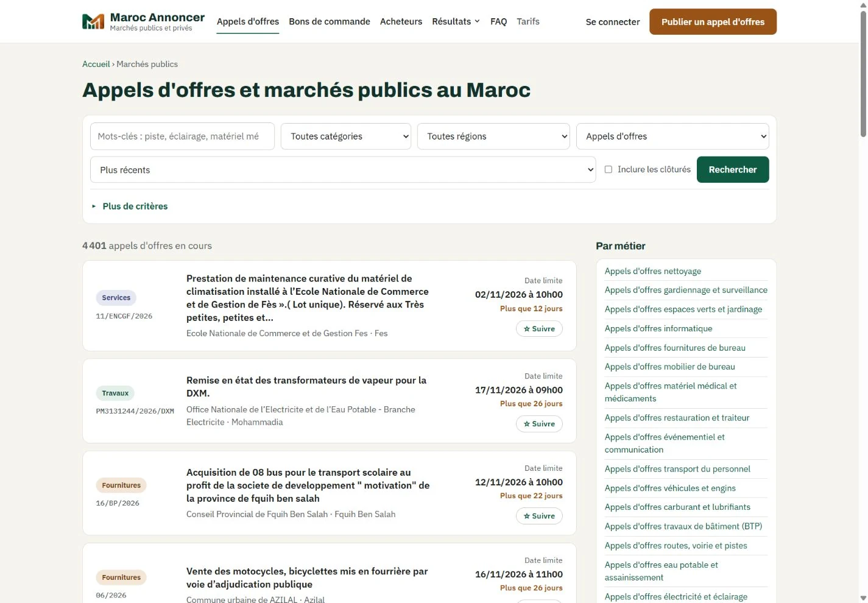
Task: Click the Services tag on first tender
Action: tap(116, 298)
